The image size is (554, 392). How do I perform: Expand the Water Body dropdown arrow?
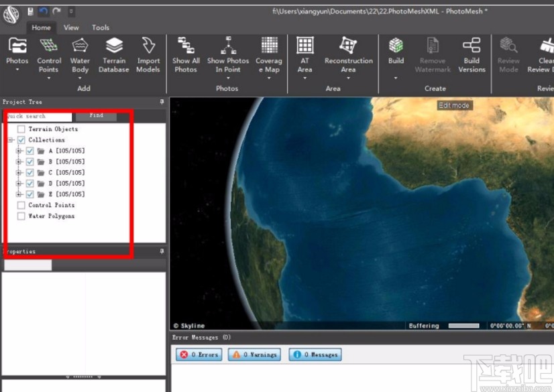tap(80, 78)
